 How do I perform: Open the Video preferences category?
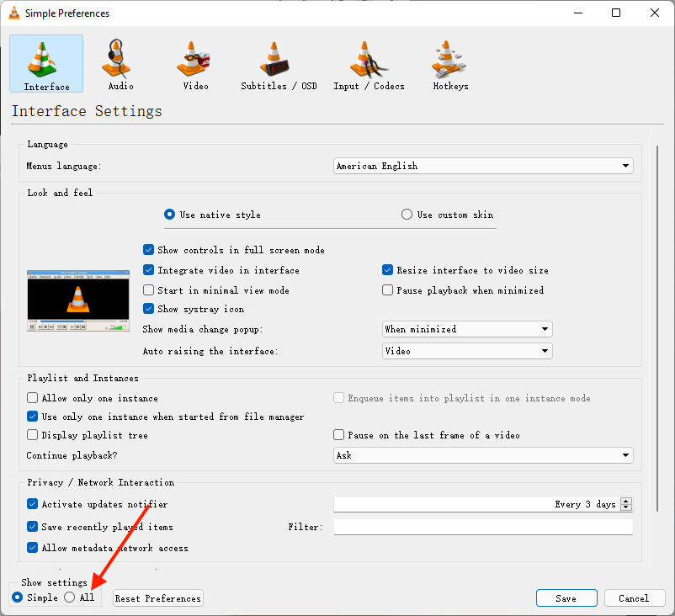(195, 64)
